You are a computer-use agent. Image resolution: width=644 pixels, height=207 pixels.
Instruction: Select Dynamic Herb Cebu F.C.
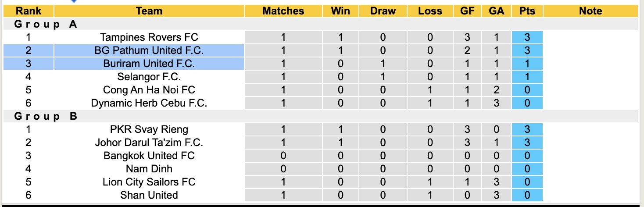pos(149,103)
